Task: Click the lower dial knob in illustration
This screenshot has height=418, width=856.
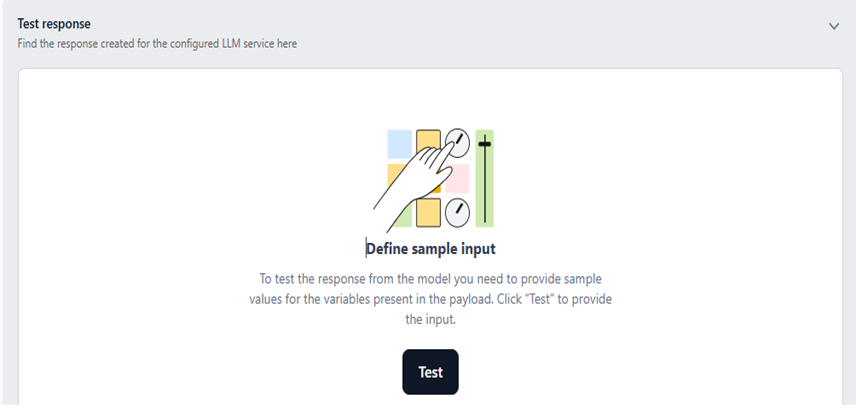Action: click(457, 211)
